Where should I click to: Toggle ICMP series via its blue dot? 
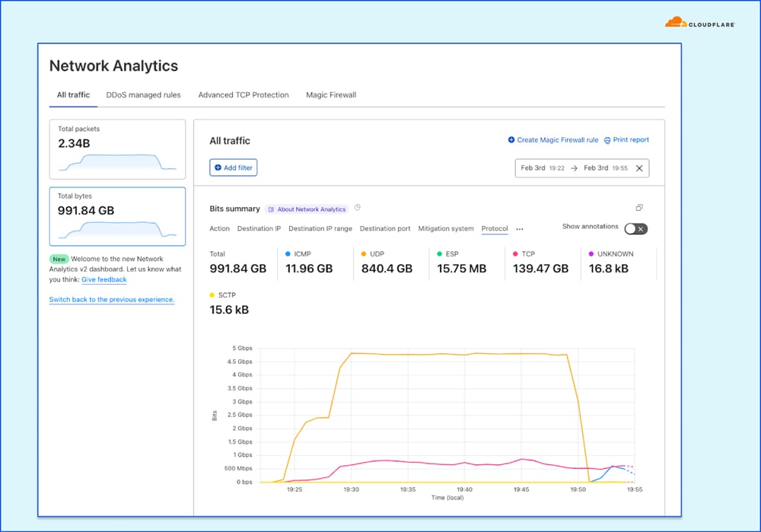tap(288, 254)
